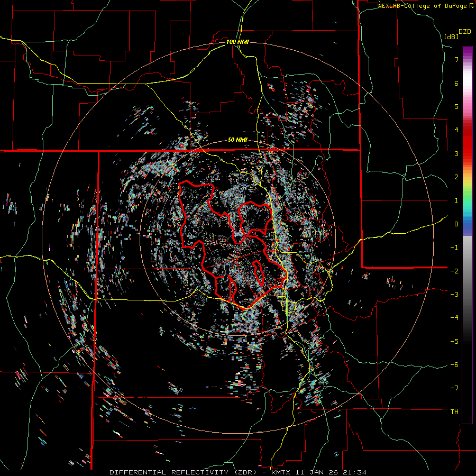Click the 'TH' threshold label on scale

(454, 412)
